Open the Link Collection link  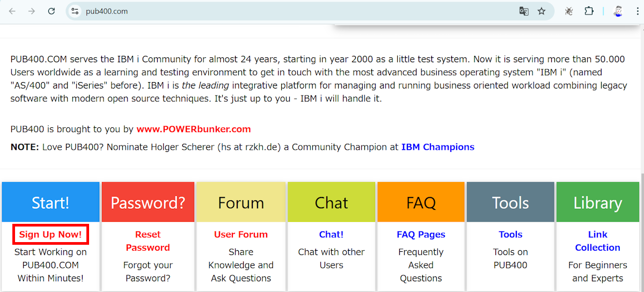tap(597, 241)
